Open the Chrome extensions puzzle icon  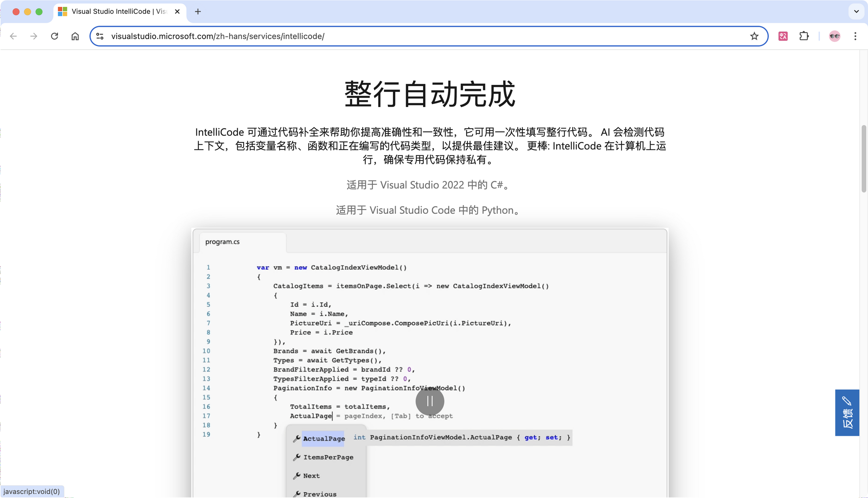coord(804,36)
